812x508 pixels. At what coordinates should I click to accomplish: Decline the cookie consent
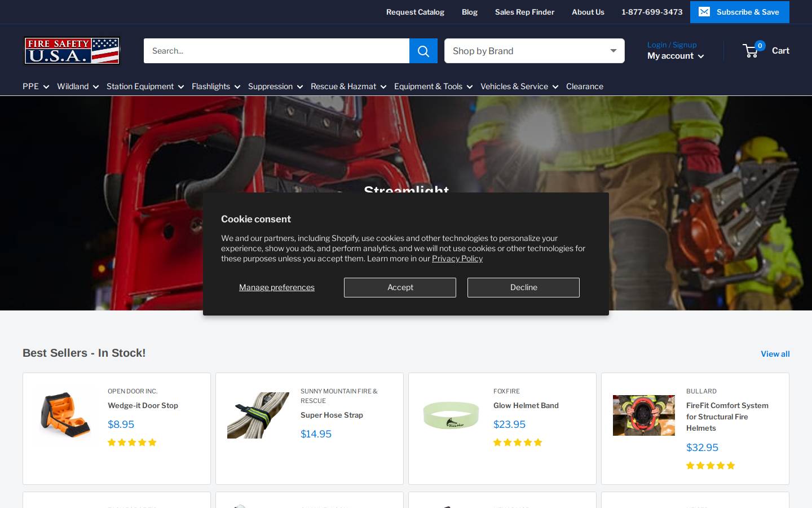click(x=523, y=287)
